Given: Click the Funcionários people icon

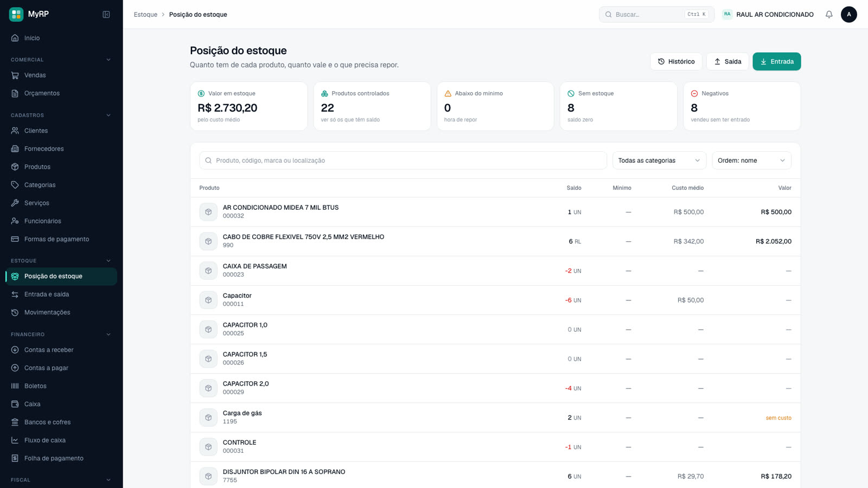Looking at the screenshot, I should coord(15,221).
